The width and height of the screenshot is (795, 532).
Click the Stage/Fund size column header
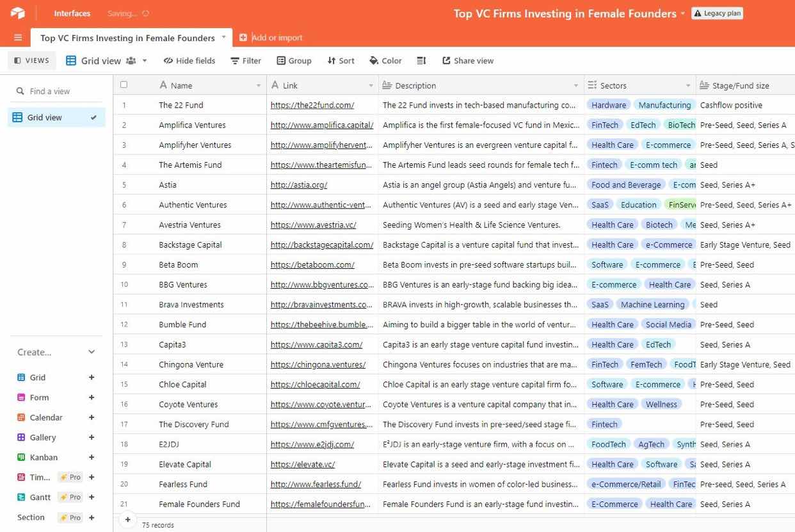tap(745, 85)
